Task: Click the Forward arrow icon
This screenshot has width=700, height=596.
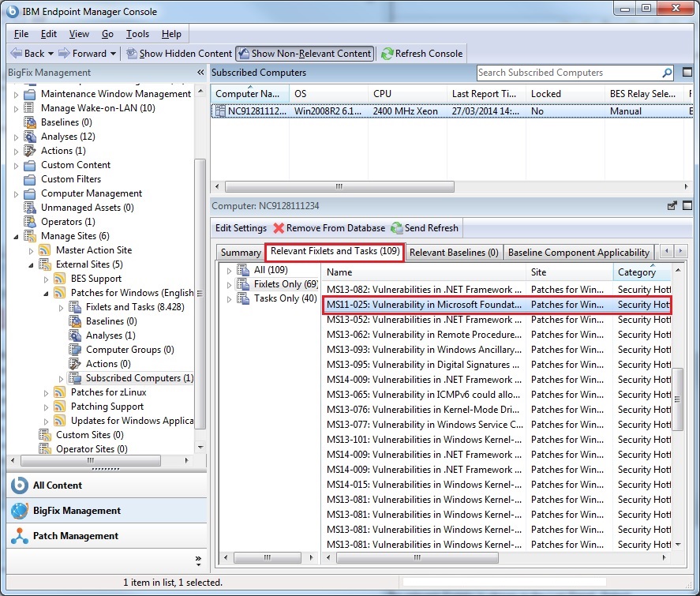Action: [64, 53]
